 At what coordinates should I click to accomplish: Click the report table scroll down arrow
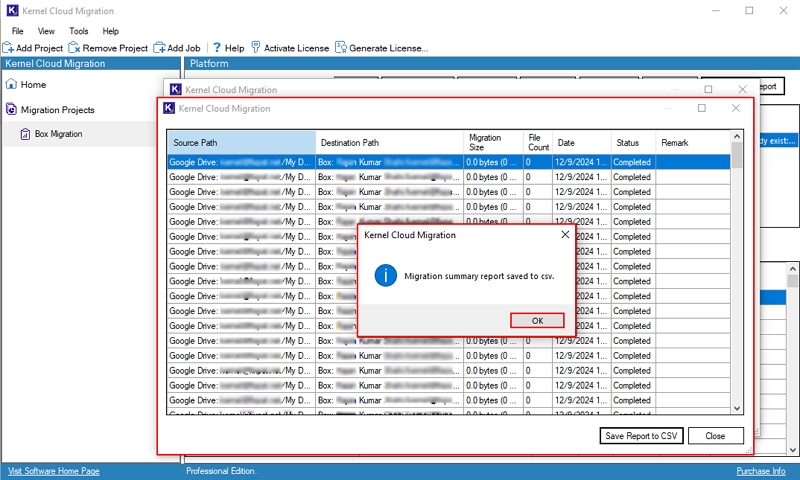[x=737, y=408]
